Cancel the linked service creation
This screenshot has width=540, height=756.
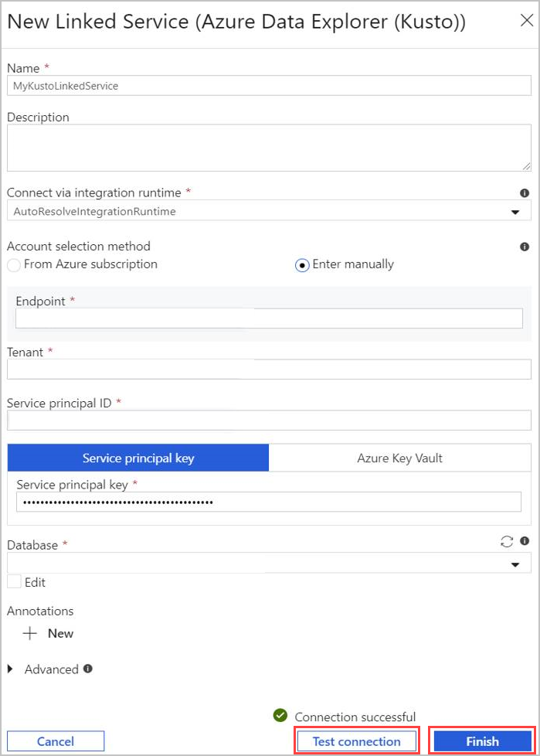(x=55, y=741)
